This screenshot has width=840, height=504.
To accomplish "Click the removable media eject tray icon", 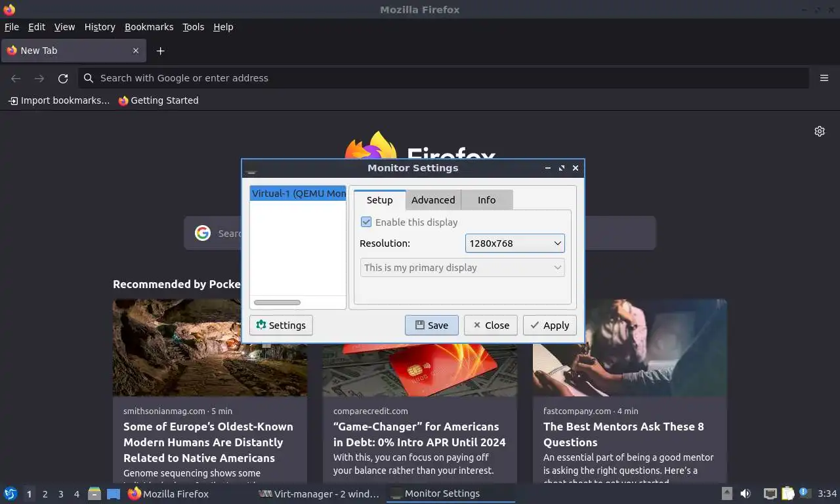I will (726, 493).
